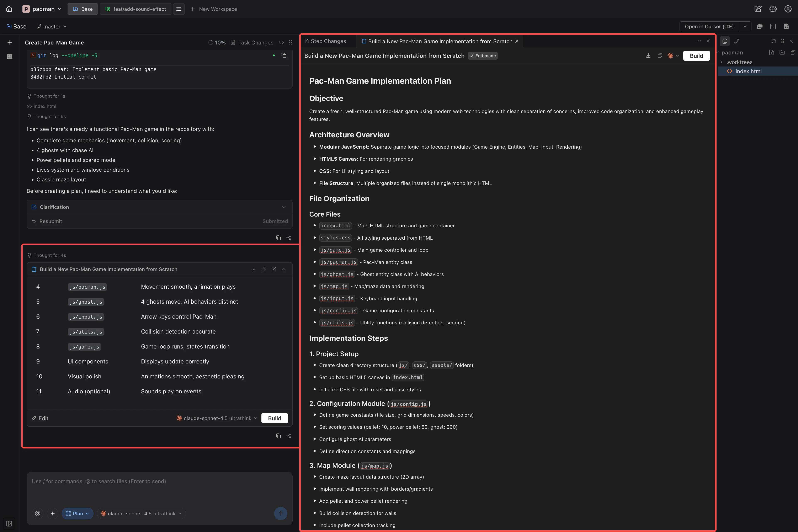Click Open in Cursor button
This screenshot has width=798, height=532.
tap(709, 26)
